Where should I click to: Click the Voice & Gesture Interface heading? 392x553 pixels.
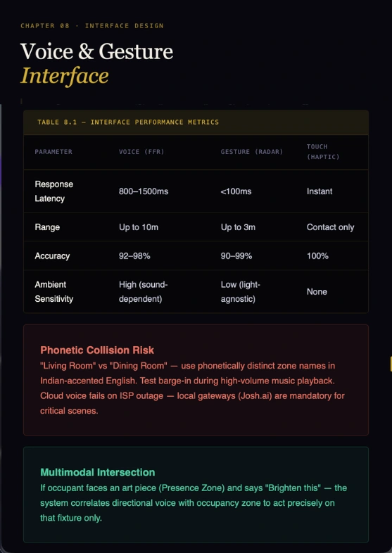coord(96,64)
